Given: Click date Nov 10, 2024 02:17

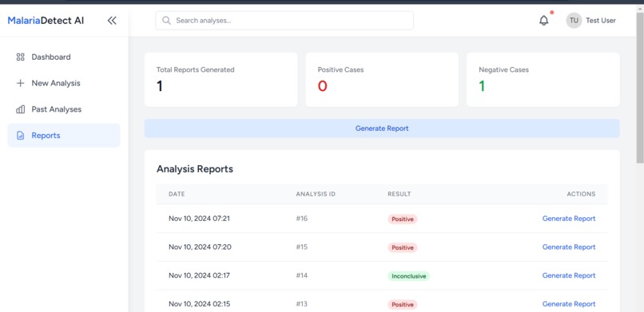Looking at the screenshot, I should pyautogui.click(x=199, y=275).
